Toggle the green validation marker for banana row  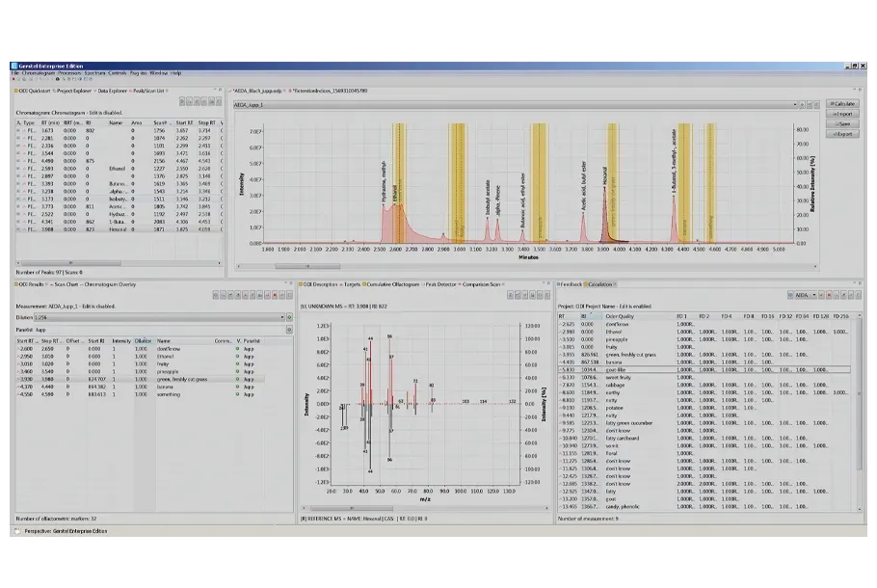237,387
